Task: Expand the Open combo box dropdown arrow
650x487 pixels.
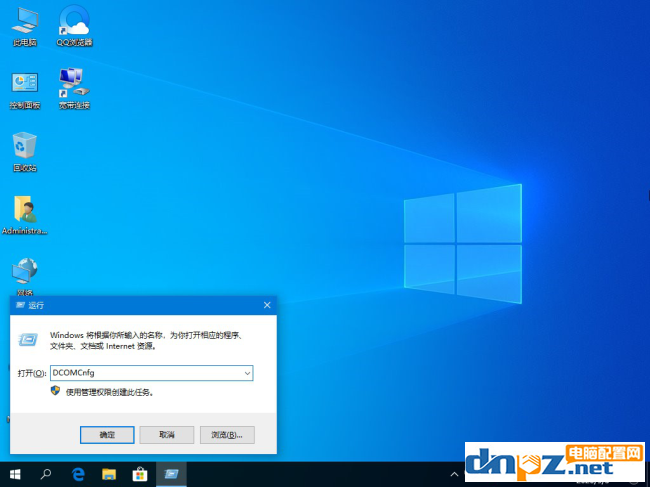Action: 247,373
